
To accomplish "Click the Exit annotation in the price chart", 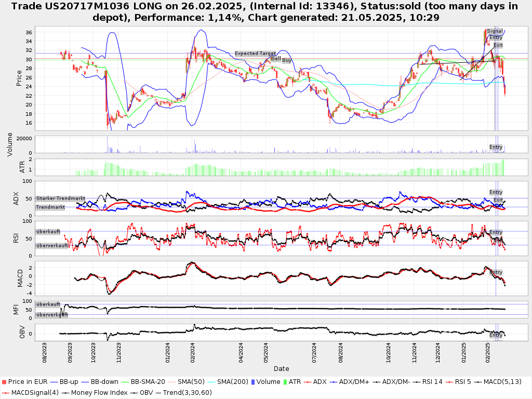I will point(498,45).
